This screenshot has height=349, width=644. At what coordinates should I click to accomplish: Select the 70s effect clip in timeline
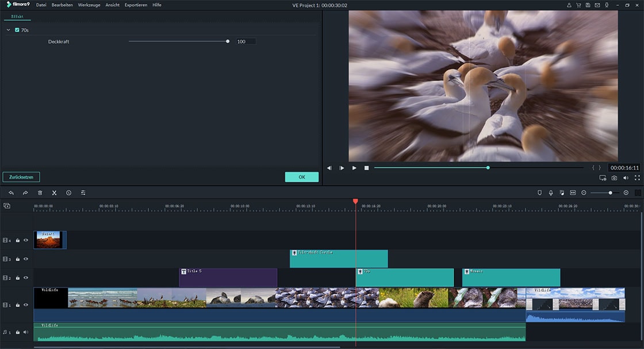[x=405, y=278]
